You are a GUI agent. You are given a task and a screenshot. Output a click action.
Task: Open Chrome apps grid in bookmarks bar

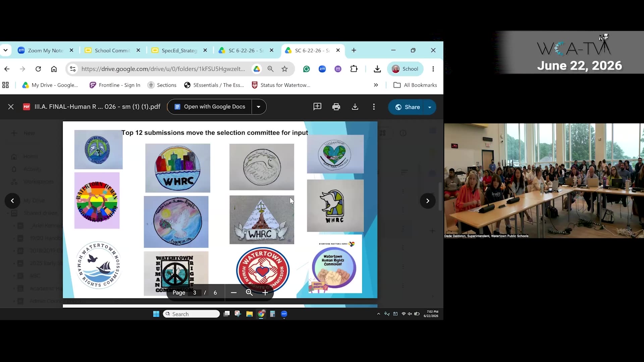click(5, 85)
